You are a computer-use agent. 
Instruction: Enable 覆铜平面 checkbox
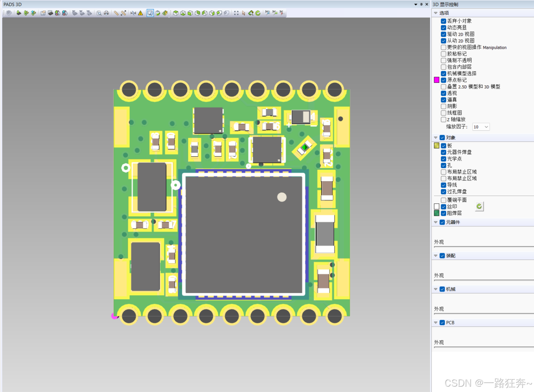444,200
